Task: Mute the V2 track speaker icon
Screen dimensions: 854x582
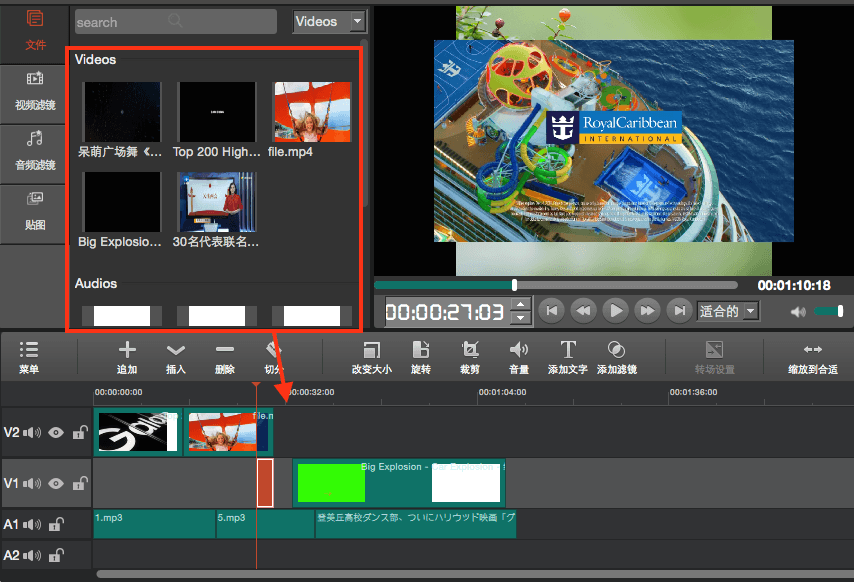Action: [32, 433]
